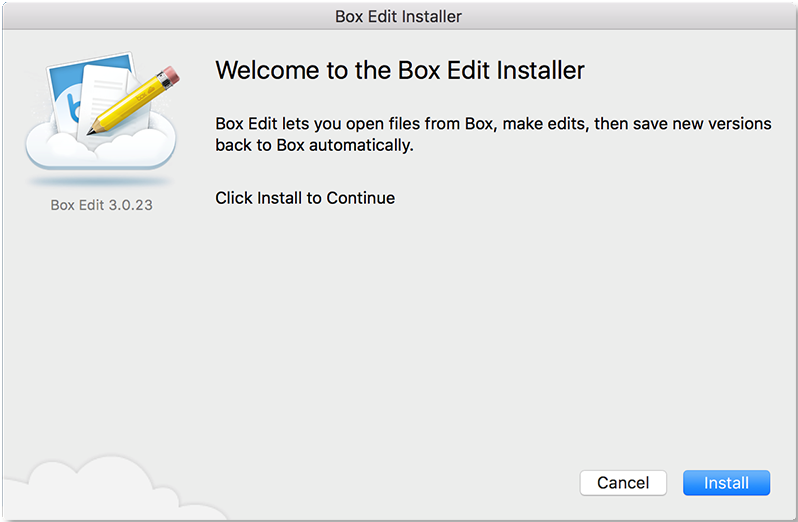Click the white letter b on the blue card
798x522 pixels.
69,107
